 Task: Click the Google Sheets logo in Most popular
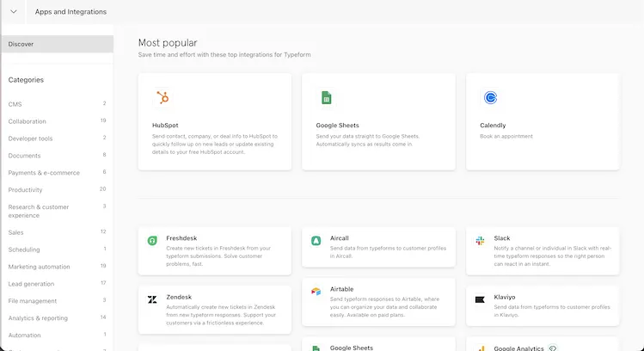coord(327,98)
